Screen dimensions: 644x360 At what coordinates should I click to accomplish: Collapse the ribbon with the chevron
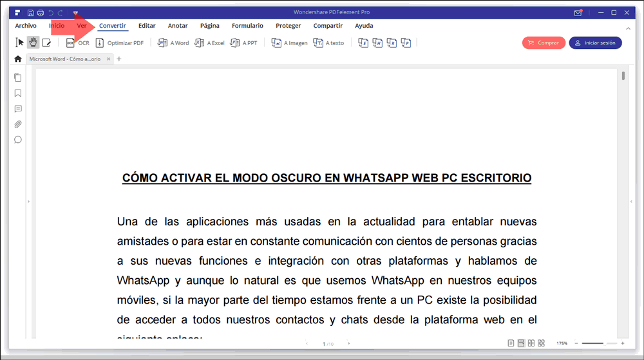(x=628, y=28)
